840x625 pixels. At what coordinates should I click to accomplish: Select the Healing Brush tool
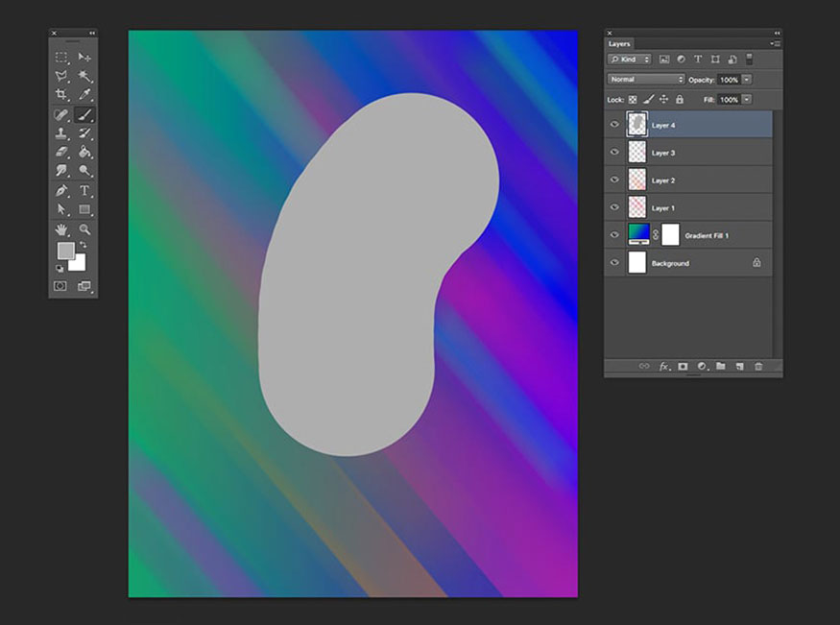click(x=61, y=114)
